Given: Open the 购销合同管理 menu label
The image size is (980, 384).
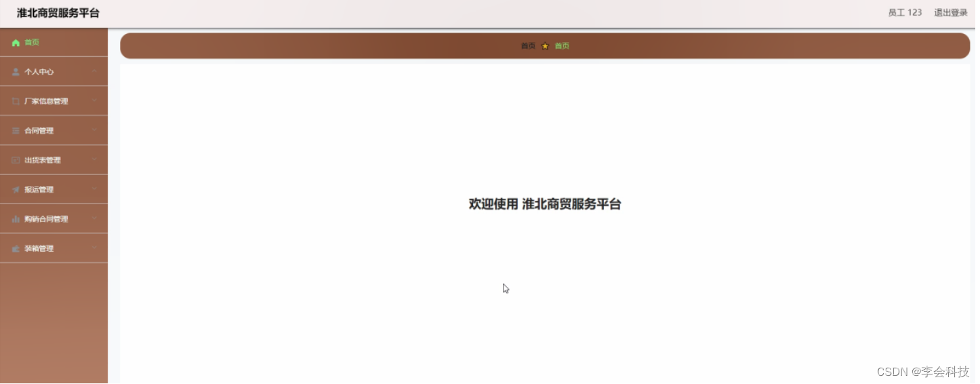Looking at the screenshot, I should pos(47,219).
